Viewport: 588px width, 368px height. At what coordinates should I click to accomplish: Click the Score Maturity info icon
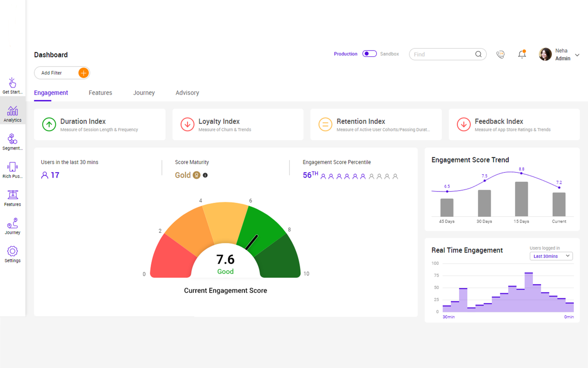(205, 175)
